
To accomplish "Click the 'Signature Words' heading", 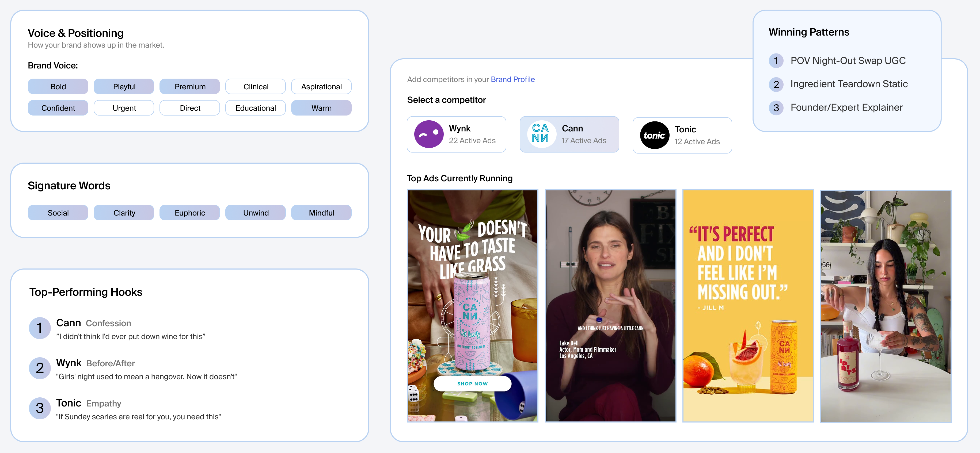I will coord(69,186).
